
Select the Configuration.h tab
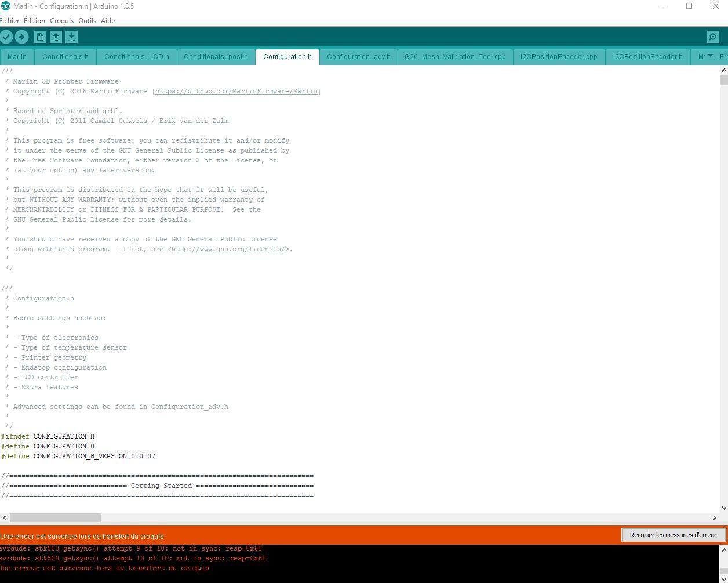(287, 57)
